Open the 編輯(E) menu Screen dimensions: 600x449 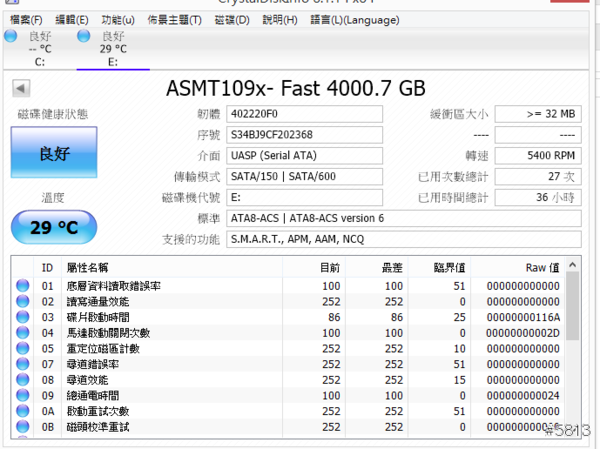[x=71, y=19]
